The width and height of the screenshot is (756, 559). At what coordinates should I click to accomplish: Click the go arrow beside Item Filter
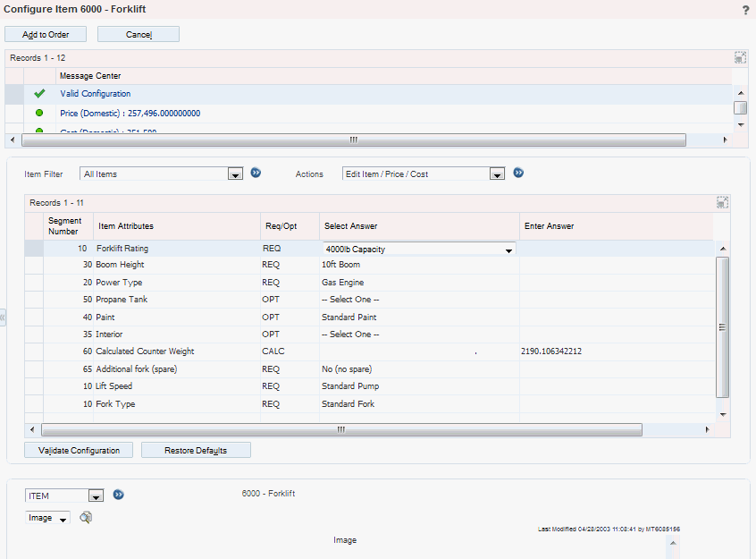click(256, 174)
